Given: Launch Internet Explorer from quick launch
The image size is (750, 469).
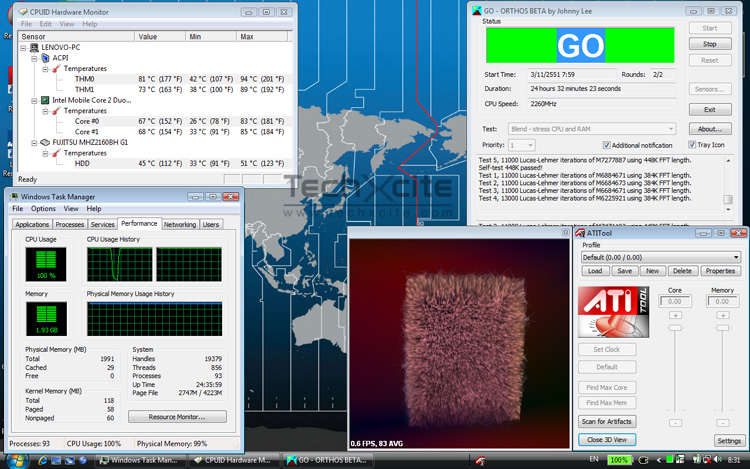Looking at the screenshot, I should (x=42, y=460).
